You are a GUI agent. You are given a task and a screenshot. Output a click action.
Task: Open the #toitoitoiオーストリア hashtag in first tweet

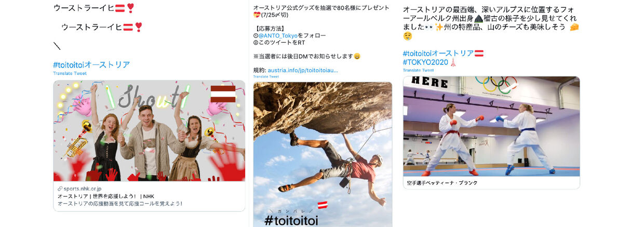coord(91,65)
